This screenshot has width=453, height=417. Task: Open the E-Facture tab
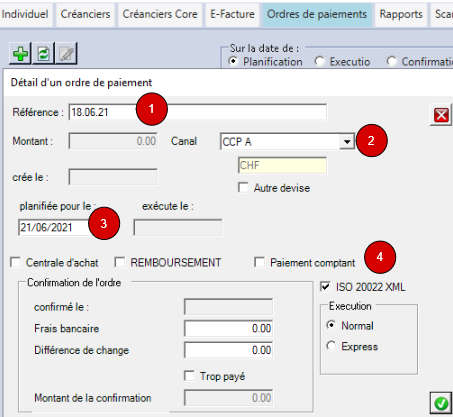click(232, 14)
